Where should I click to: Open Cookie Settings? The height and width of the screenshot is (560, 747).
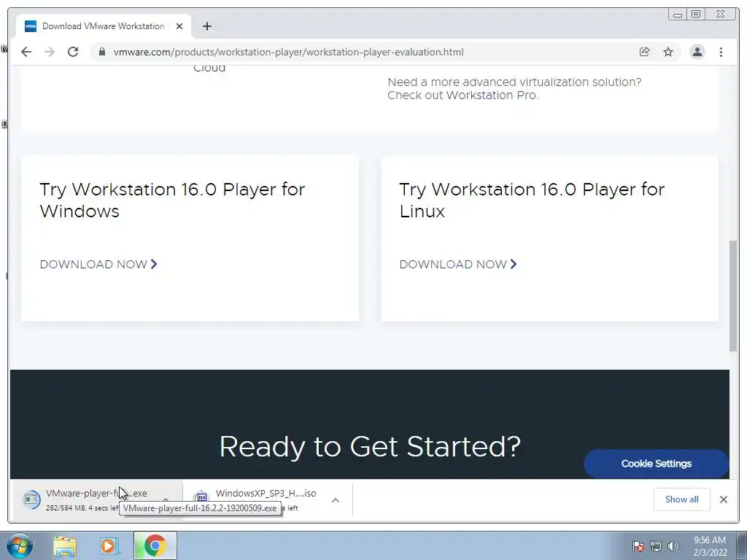tap(656, 463)
